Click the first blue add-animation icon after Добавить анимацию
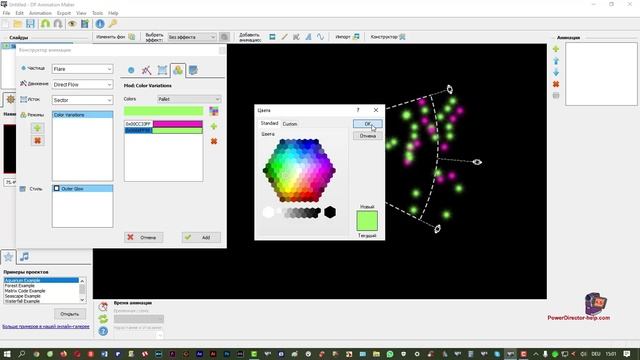Image resolution: width=640 pixels, height=360 pixels. pos(272,37)
